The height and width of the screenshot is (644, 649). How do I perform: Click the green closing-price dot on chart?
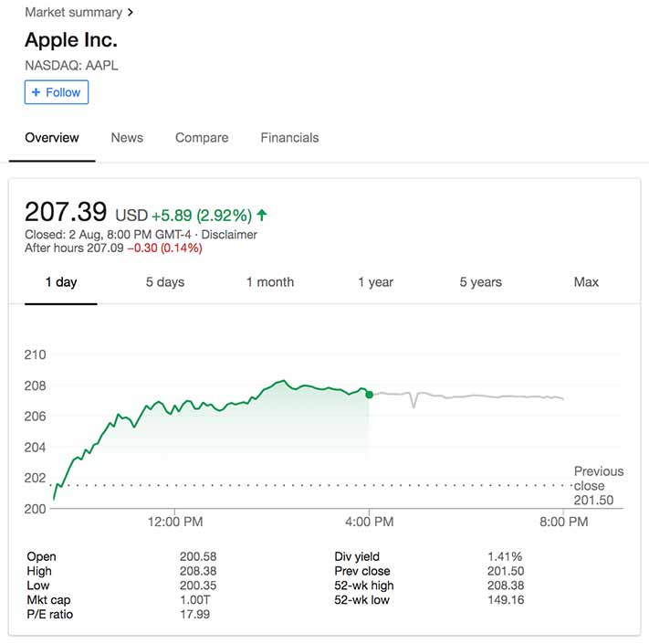(369, 395)
